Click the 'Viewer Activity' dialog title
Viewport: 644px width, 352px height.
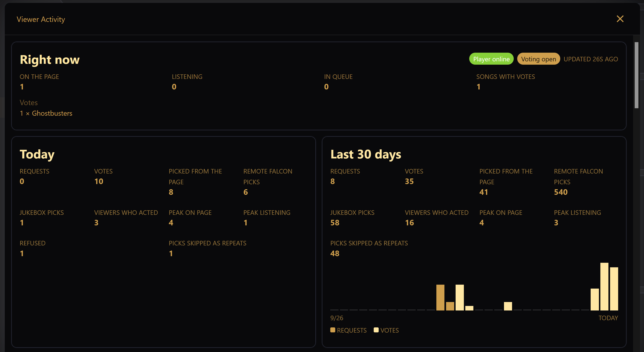coord(41,19)
